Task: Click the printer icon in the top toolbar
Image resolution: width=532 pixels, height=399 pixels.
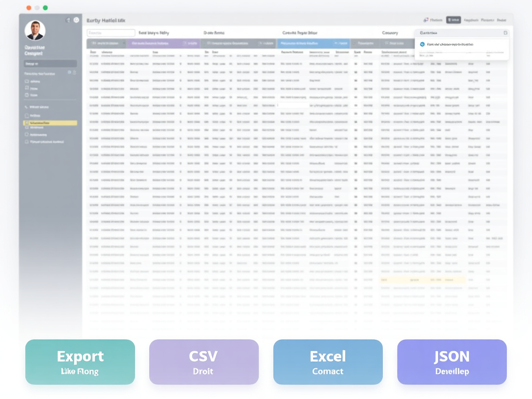Action: (425, 20)
